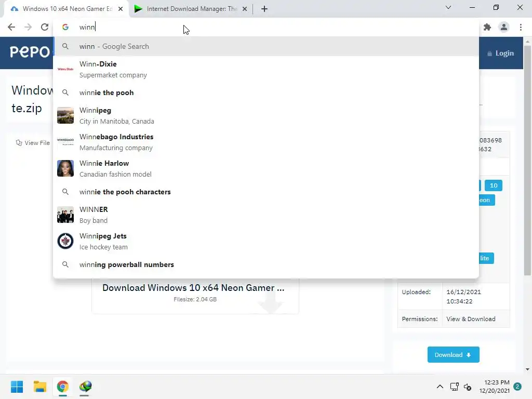This screenshot has height=399, width=532.
Task: Pick the winnie the pooh characters suggestion
Action: pos(266,192)
